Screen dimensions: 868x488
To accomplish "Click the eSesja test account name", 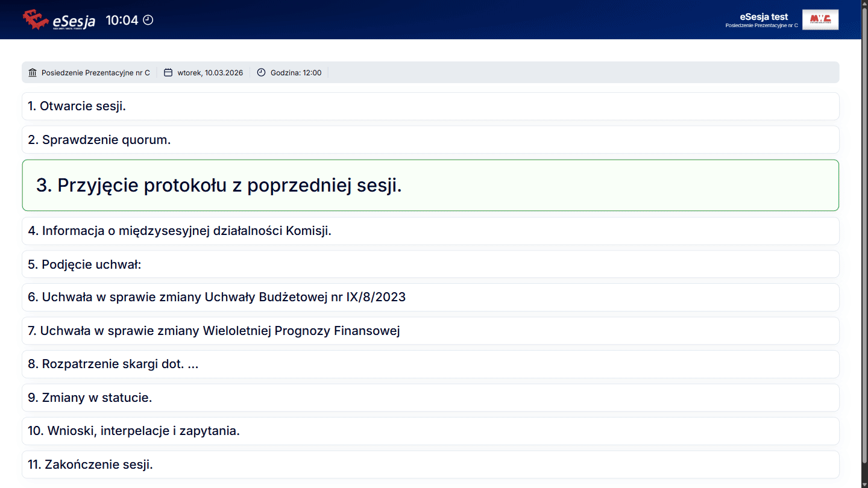I will tap(764, 17).
